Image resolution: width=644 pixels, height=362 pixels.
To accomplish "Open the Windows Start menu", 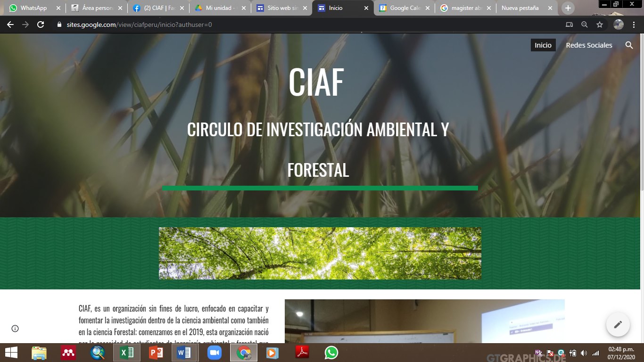I will 11,353.
